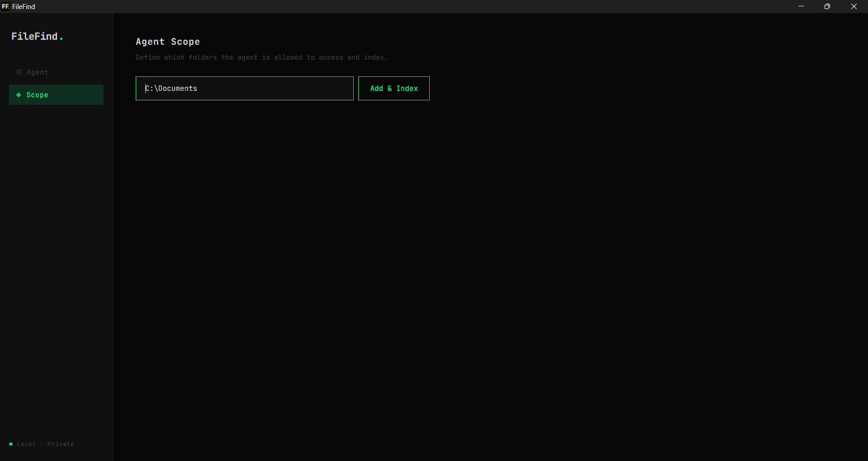Click the FF logo in the title bar
Viewport: 868px width, 461px height.
pos(6,6)
